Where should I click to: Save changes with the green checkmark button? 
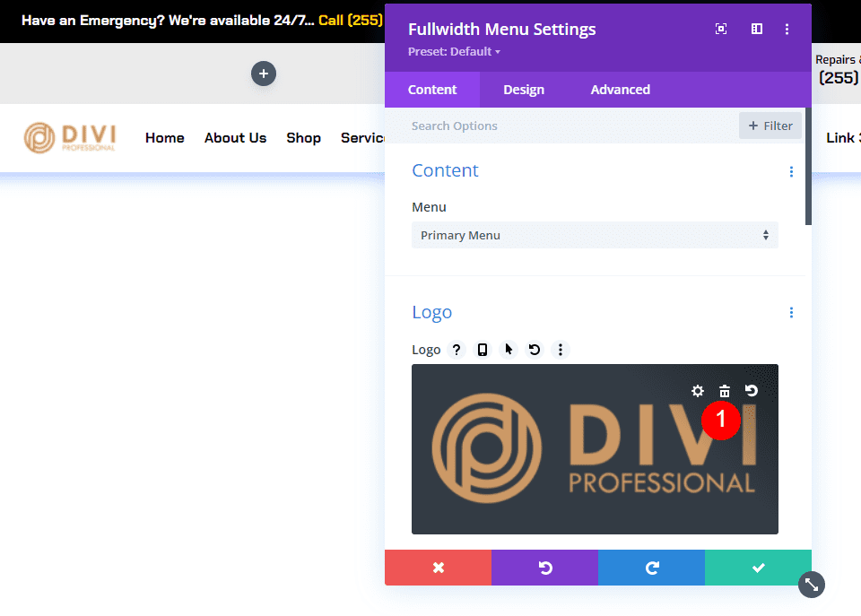[758, 568]
